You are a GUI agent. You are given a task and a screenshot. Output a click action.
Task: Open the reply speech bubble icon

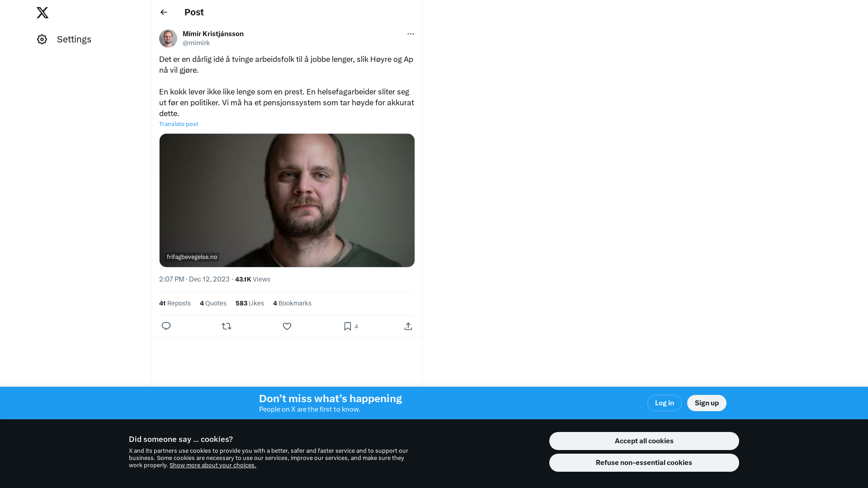tap(166, 326)
